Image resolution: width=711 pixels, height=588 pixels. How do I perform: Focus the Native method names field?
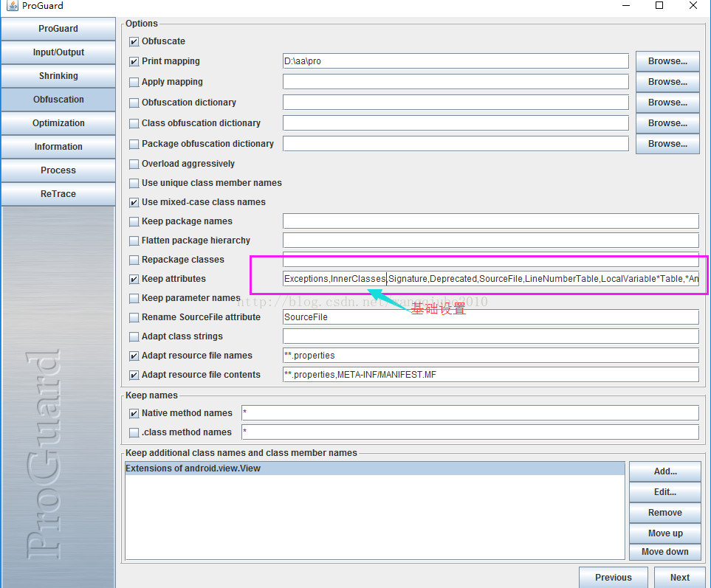tap(470, 412)
